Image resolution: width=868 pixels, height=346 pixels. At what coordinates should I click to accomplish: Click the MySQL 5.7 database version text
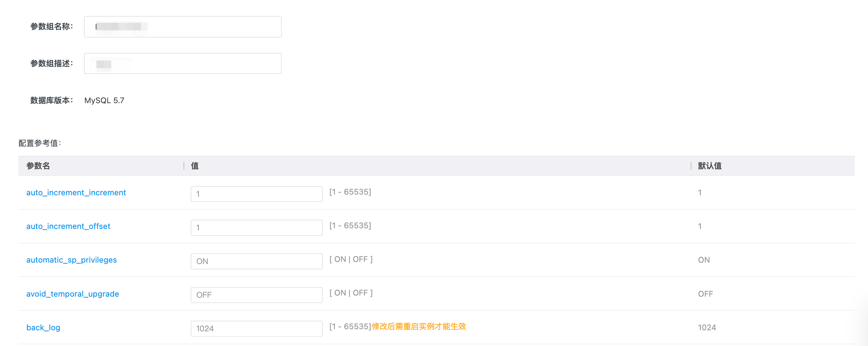tap(104, 101)
